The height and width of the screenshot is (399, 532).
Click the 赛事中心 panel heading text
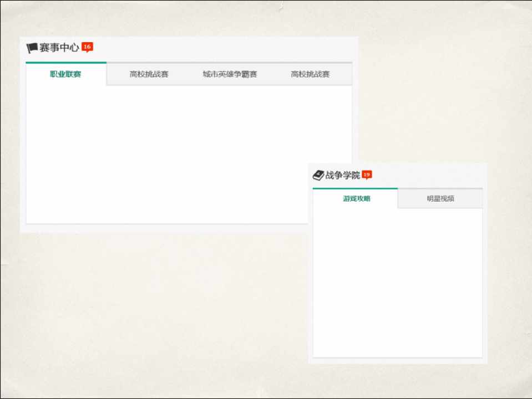point(59,48)
